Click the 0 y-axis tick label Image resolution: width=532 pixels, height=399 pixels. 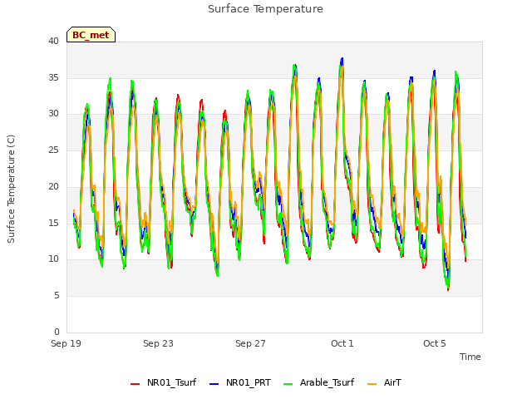(x=57, y=332)
